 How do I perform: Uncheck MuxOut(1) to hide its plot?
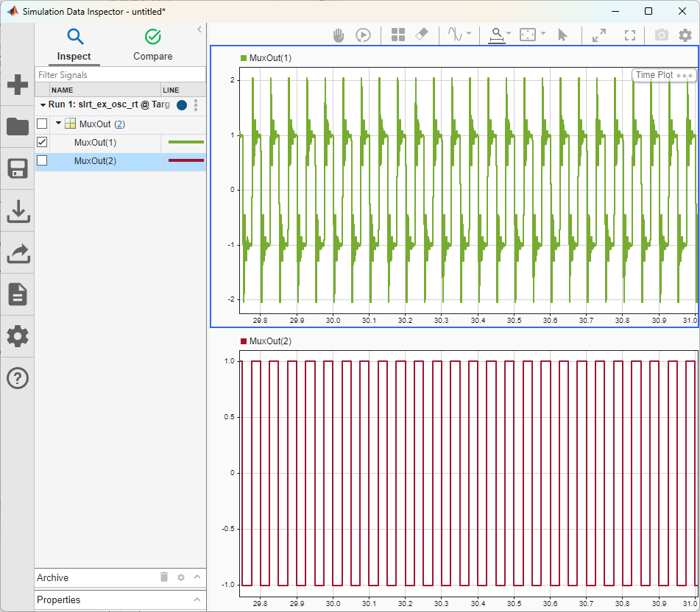click(x=42, y=142)
